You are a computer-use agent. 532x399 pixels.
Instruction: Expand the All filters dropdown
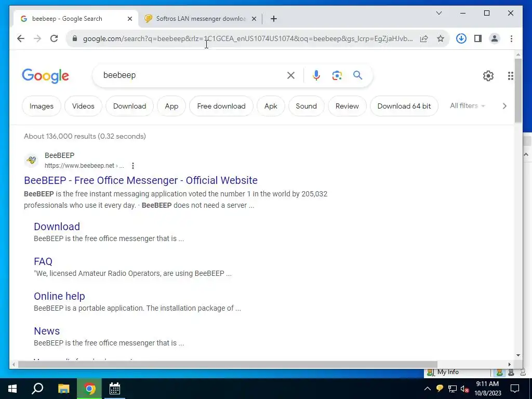click(467, 106)
